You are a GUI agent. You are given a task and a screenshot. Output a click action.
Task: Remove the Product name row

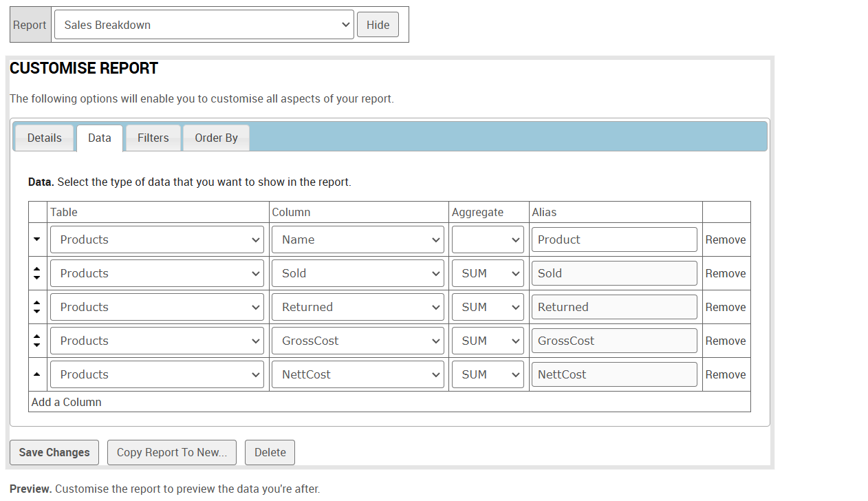click(x=726, y=239)
